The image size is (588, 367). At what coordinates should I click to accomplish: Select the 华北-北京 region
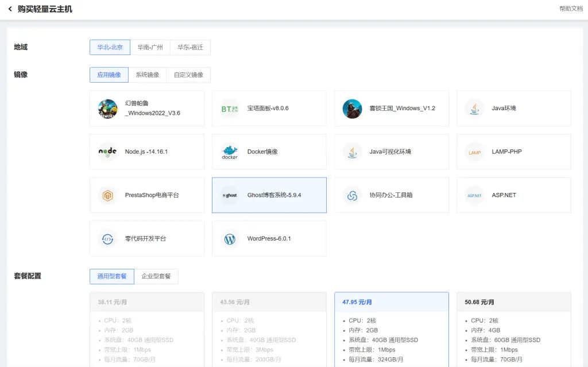tap(110, 47)
